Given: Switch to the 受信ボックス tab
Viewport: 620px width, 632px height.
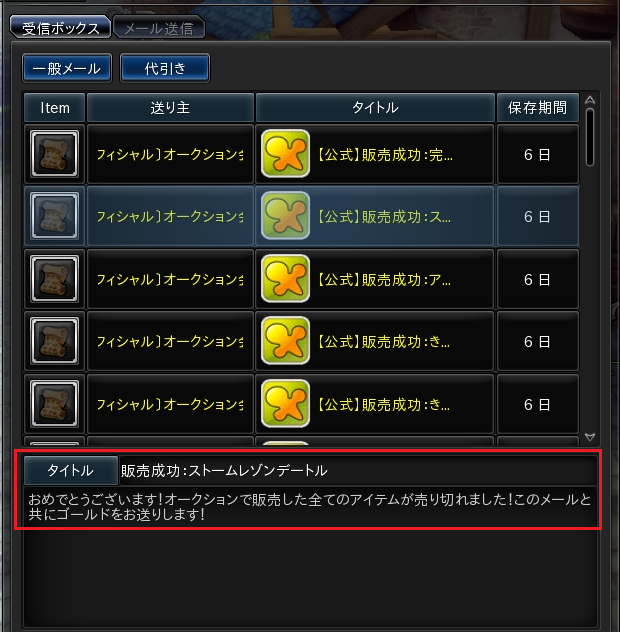Looking at the screenshot, I should 60,28.
